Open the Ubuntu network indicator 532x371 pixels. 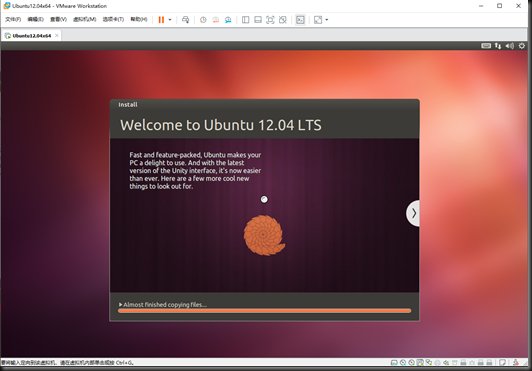tap(498, 46)
